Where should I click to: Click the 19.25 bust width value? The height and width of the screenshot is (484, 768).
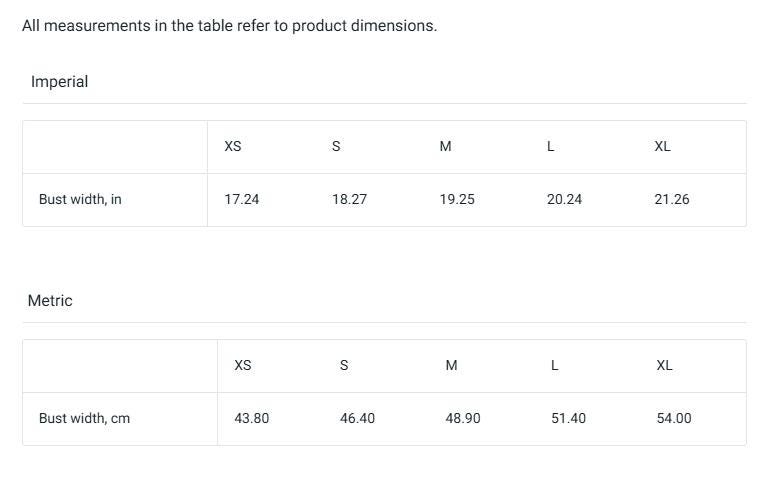click(457, 200)
